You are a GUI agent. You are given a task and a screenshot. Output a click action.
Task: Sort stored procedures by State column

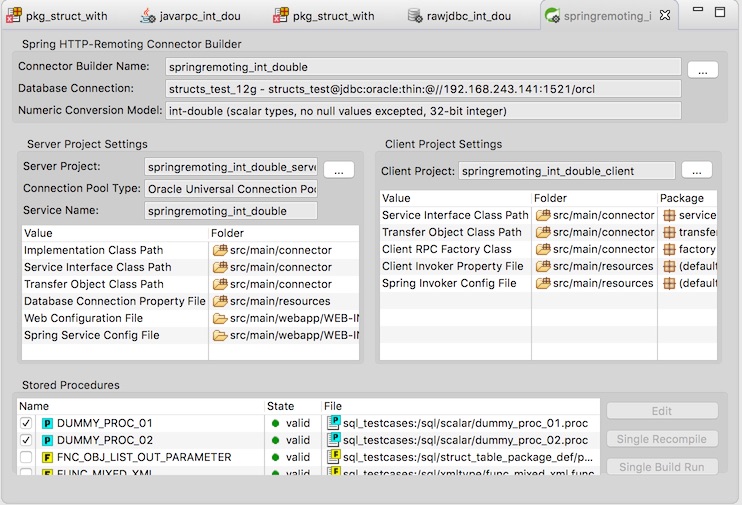293,406
